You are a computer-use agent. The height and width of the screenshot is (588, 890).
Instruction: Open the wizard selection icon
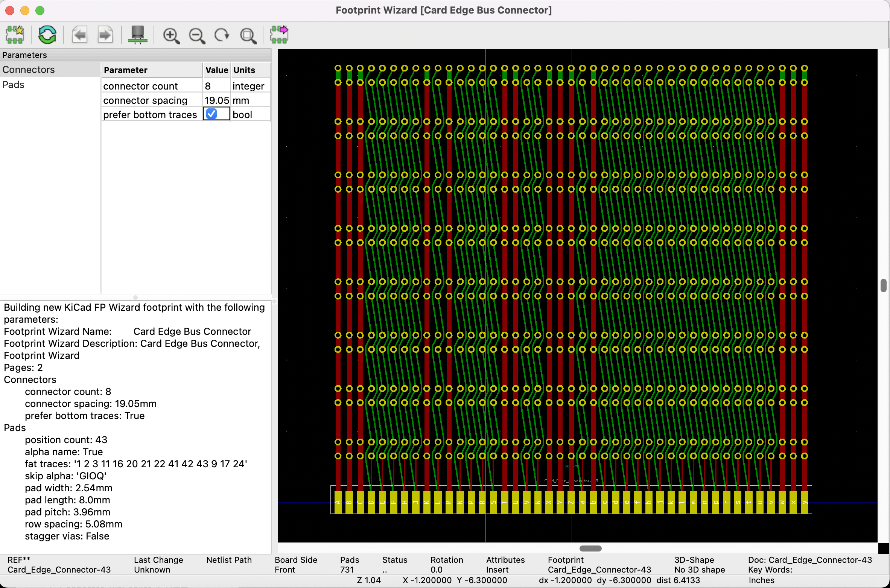15,35
